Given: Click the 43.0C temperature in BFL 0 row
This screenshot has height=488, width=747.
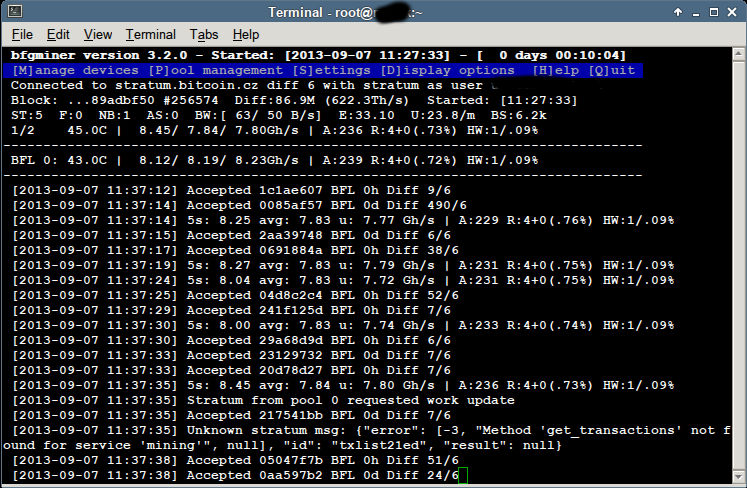Looking at the screenshot, I should click(x=87, y=161).
